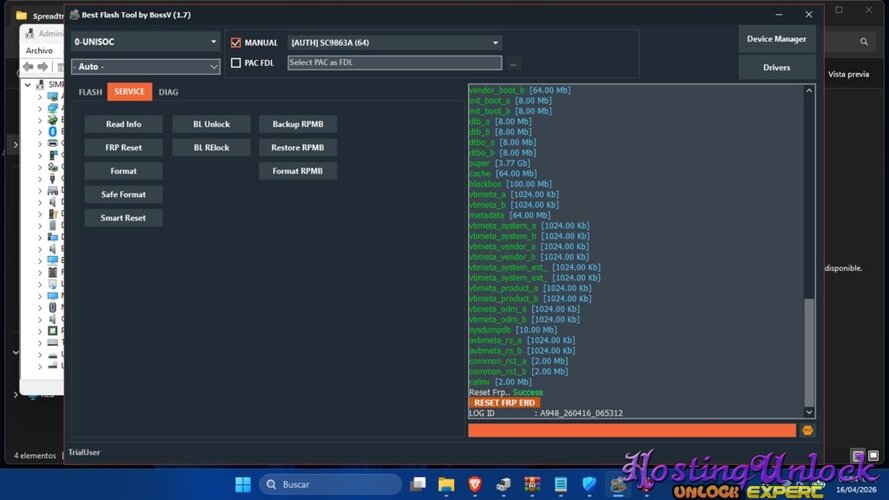Click the Best Flash Tool title bar icon
The height and width of the screenshot is (500, 889).
(x=74, y=15)
